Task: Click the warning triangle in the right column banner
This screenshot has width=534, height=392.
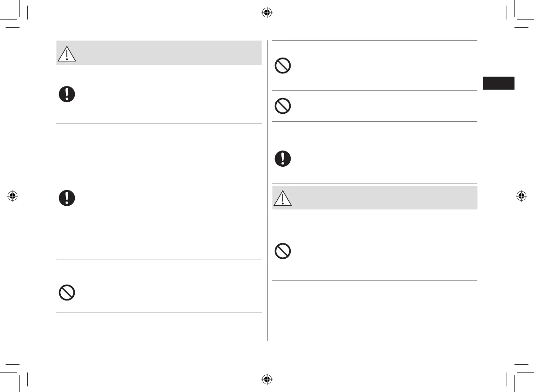Action: point(282,198)
